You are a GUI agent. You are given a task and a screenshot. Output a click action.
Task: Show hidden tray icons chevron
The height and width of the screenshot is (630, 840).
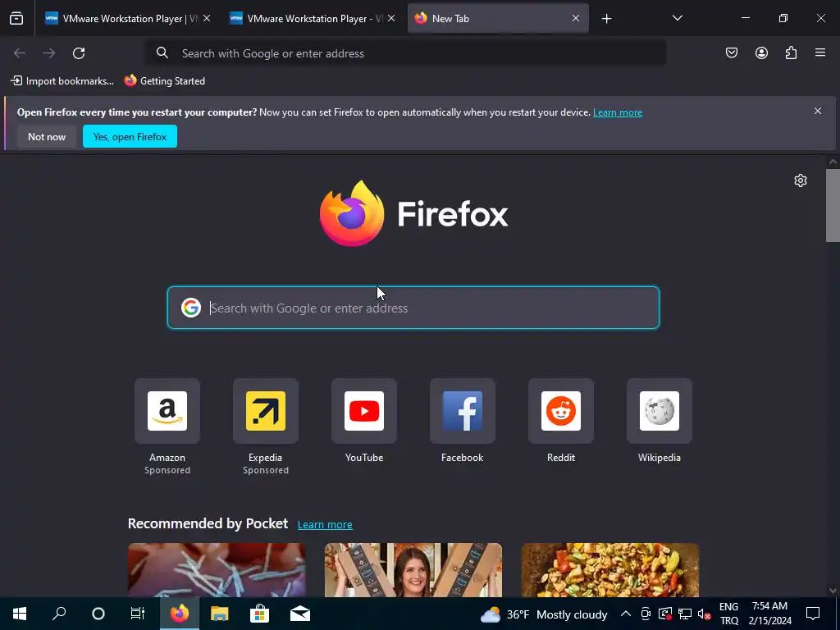(x=626, y=614)
